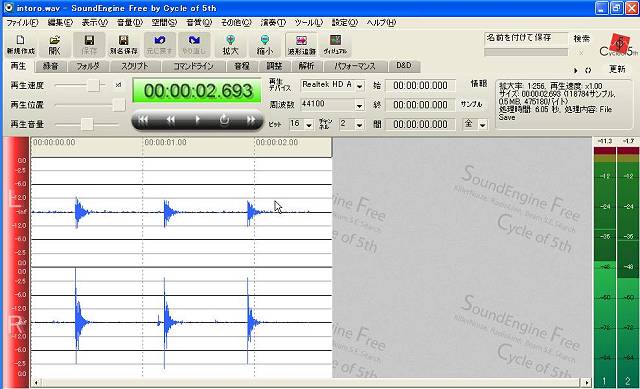Click the green 00:00:02.693 time display

click(197, 91)
